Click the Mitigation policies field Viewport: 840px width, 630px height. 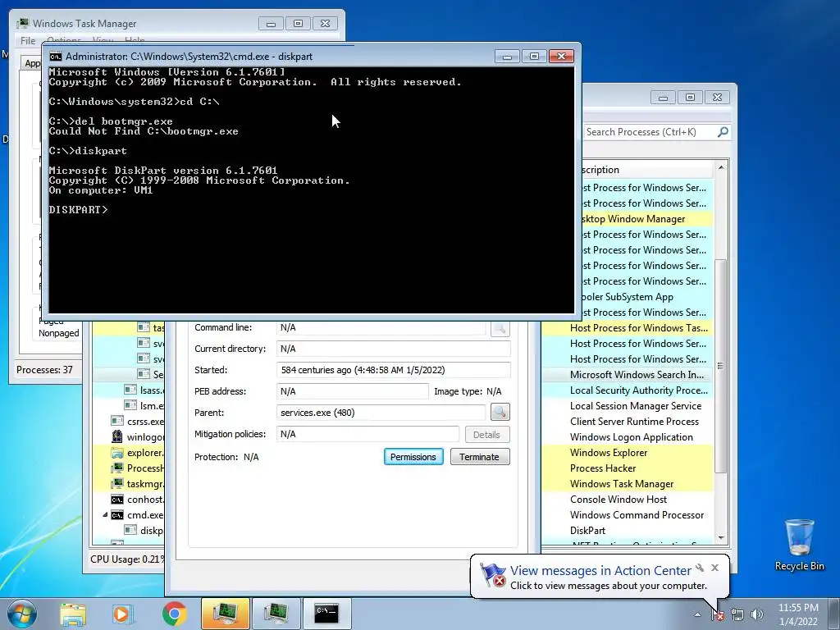tap(367, 434)
